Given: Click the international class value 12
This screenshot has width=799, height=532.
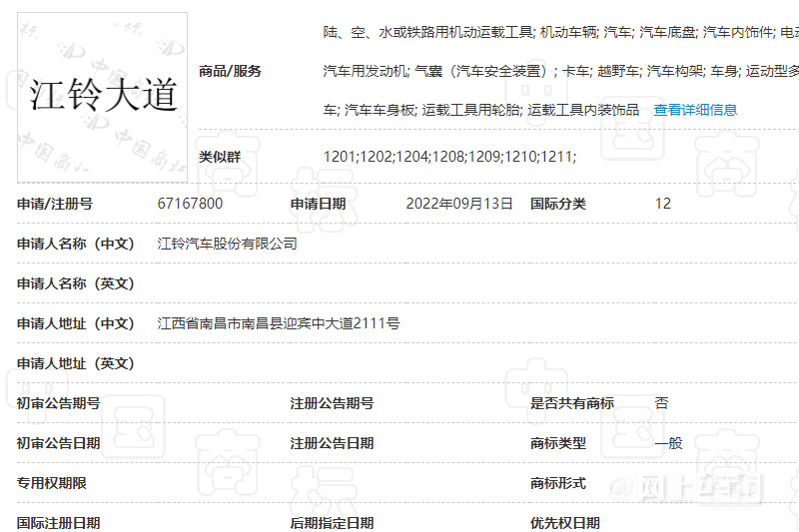Looking at the screenshot, I should [663, 204].
